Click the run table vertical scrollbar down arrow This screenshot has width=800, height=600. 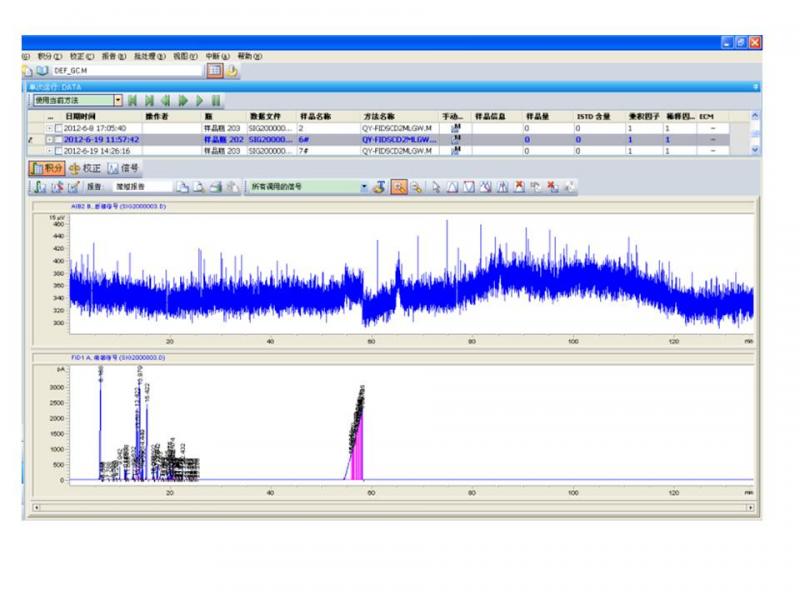tap(755, 151)
